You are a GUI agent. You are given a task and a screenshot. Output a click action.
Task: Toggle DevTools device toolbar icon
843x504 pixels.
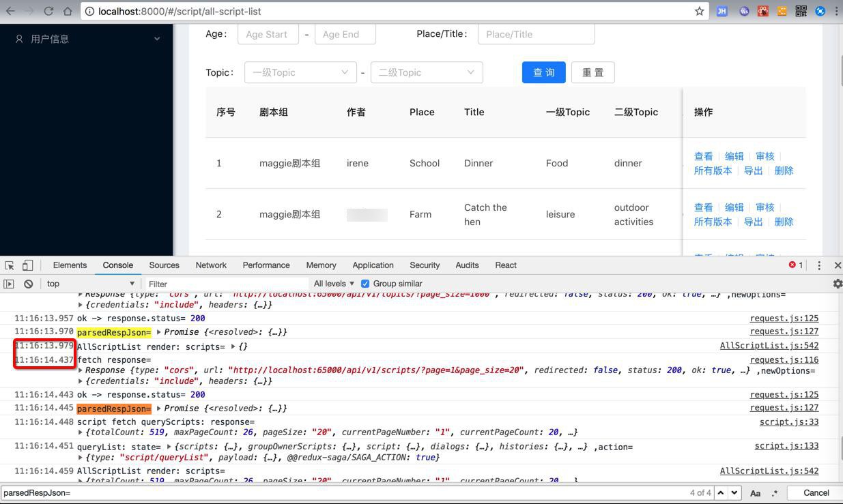(27, 265)
